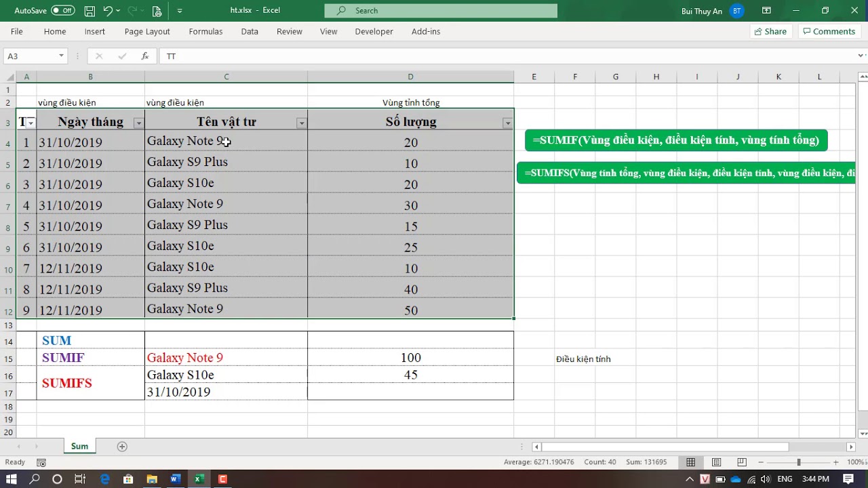This screenshot has height=488, width=868.
Task: Switch to the Home ribbon tab
Action: 55,31
